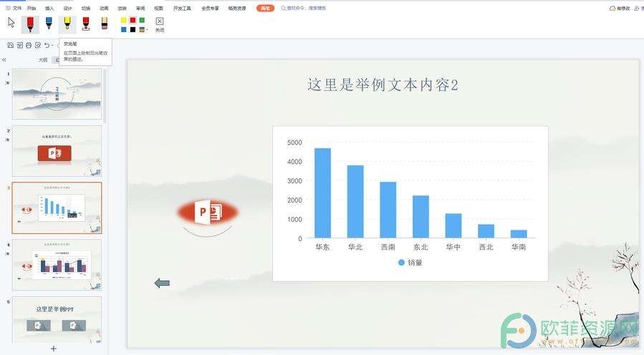
Task: Open the 文件 menu
Action: click(14, 8)
